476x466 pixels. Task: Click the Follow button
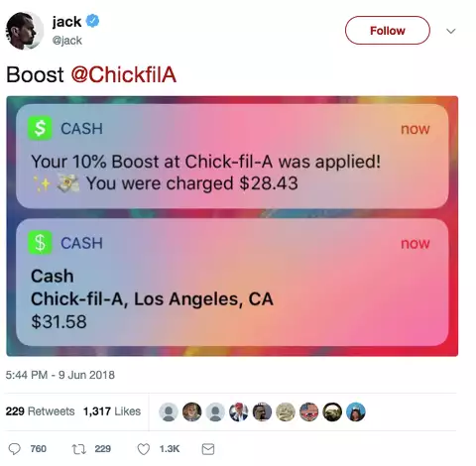388,31
